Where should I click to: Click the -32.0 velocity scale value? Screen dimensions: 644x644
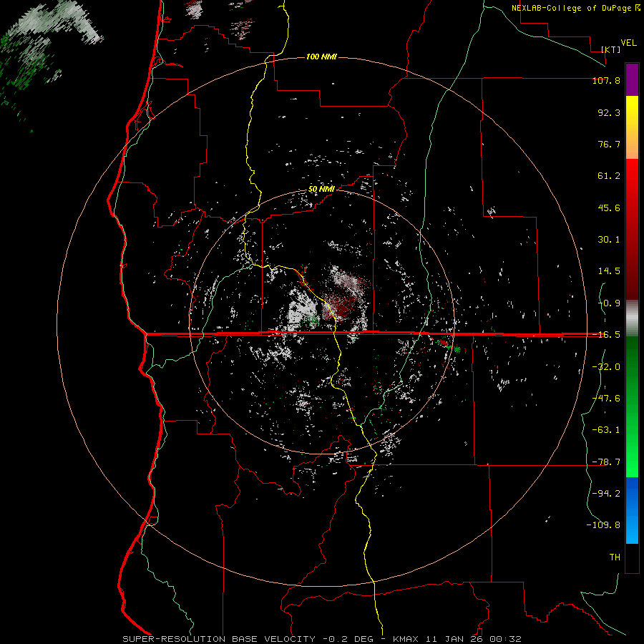606,367
